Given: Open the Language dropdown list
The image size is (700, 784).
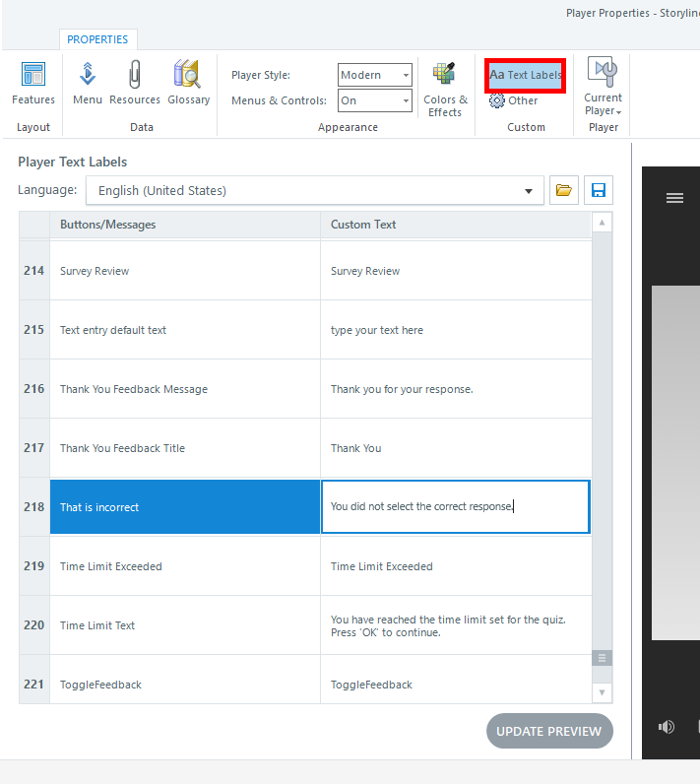Looking at the screenshot, I should tap(315, 190).
